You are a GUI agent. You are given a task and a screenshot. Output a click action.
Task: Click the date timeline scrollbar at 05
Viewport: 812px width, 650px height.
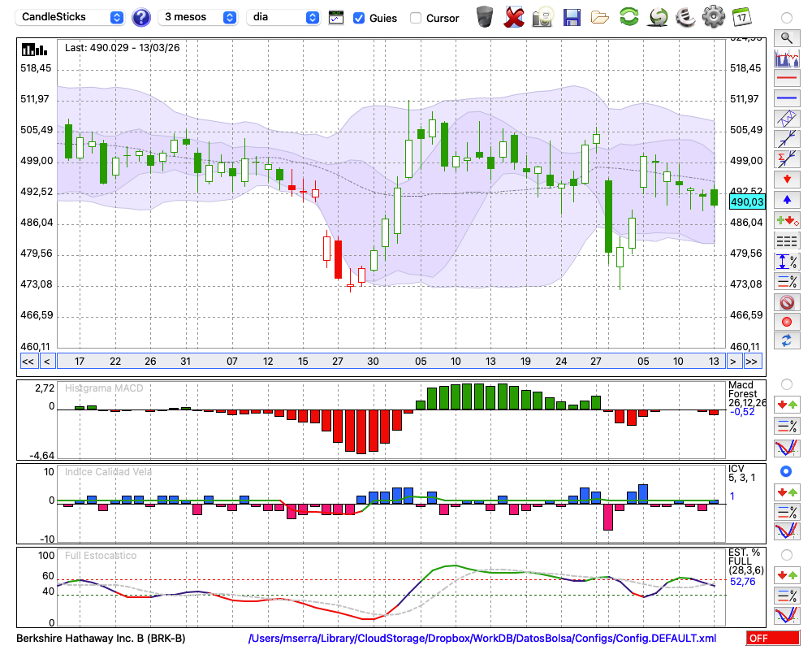coord(421,362)
